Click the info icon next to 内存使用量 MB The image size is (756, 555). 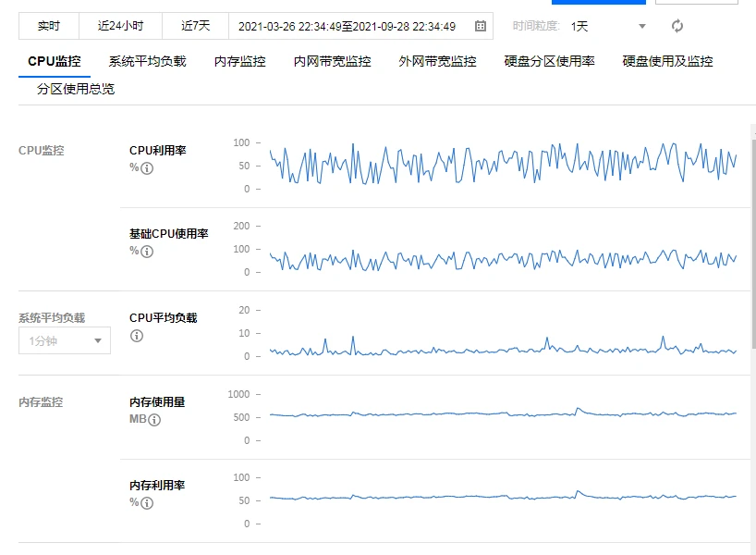coord(154,420)
